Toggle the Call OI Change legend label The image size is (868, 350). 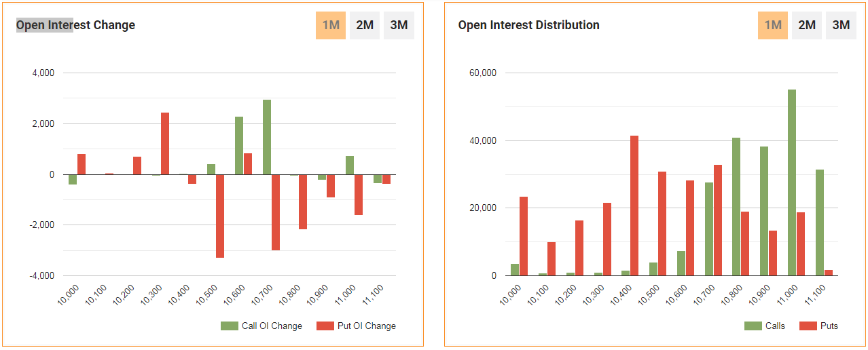[272, 326]
